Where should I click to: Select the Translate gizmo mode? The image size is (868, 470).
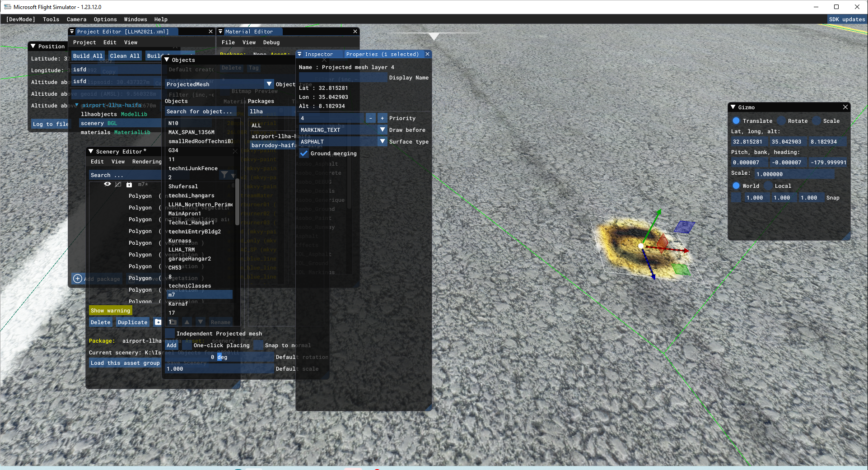point(736,121)
